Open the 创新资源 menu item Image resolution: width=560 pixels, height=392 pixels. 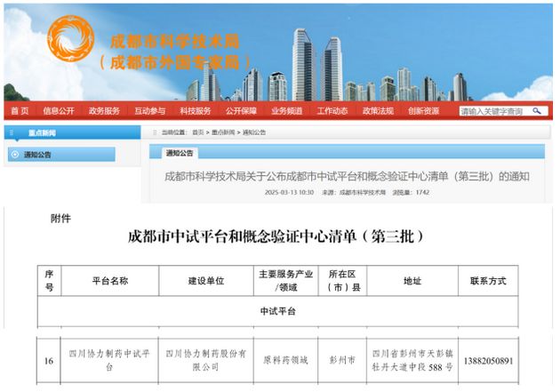(x=424, y=111)
